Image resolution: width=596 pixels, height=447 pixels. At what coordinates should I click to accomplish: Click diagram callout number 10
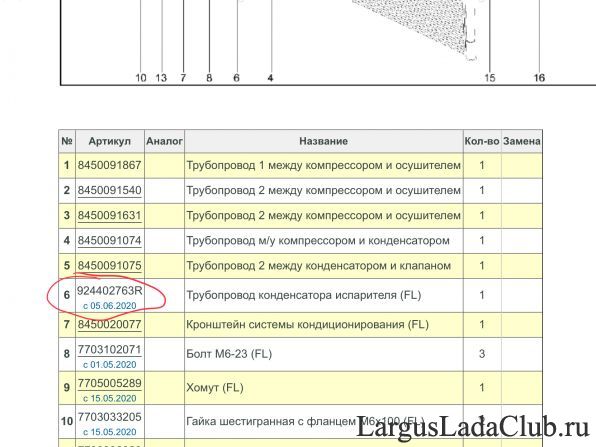[x=141, y=78]
